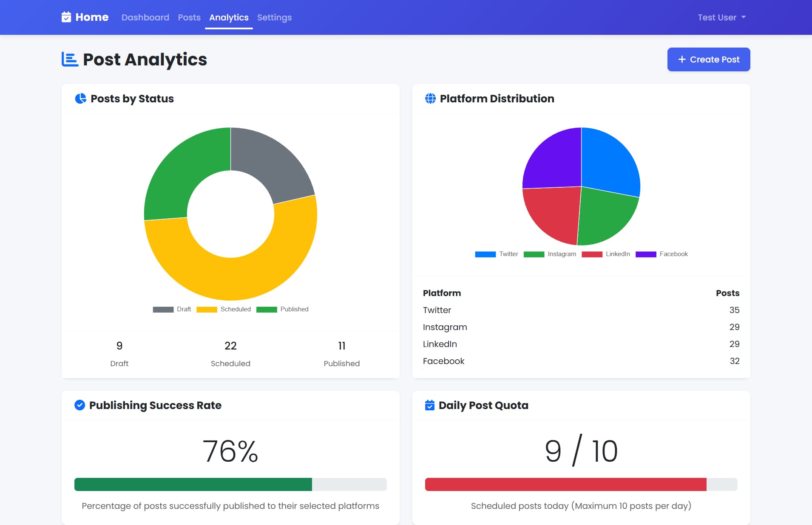Click the pie chart icon on Posts by Status

click(80, 98)
